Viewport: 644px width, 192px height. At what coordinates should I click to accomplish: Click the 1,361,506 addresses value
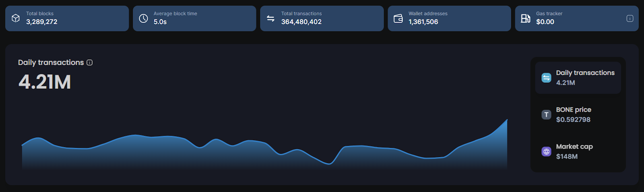pyautogui.click(x=423, y=22)
